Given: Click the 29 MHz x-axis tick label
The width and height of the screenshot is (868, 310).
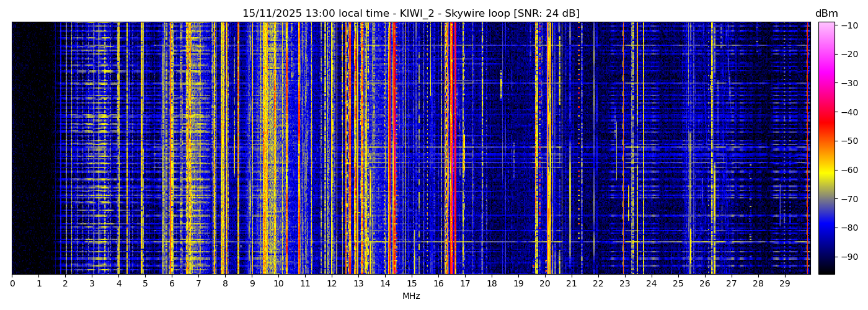Looking at the screenshot, I should pyautogui.click(x=784, y=283).
